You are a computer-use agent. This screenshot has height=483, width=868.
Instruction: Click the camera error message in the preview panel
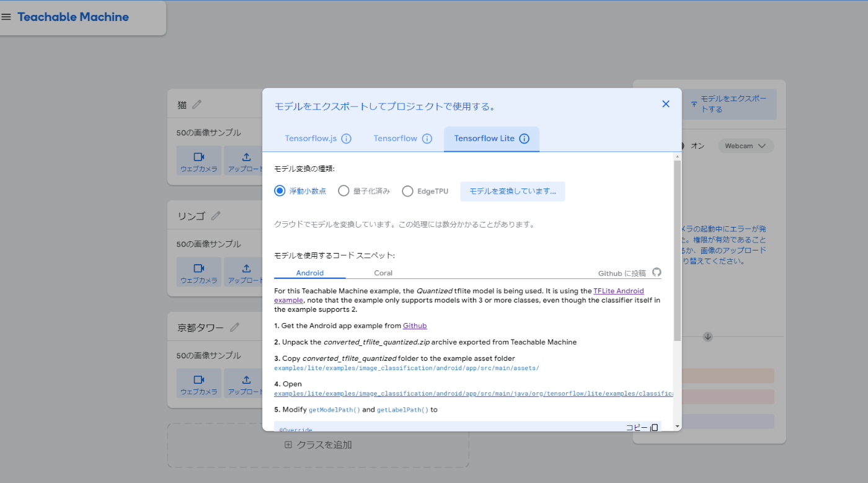pos(724,245)
